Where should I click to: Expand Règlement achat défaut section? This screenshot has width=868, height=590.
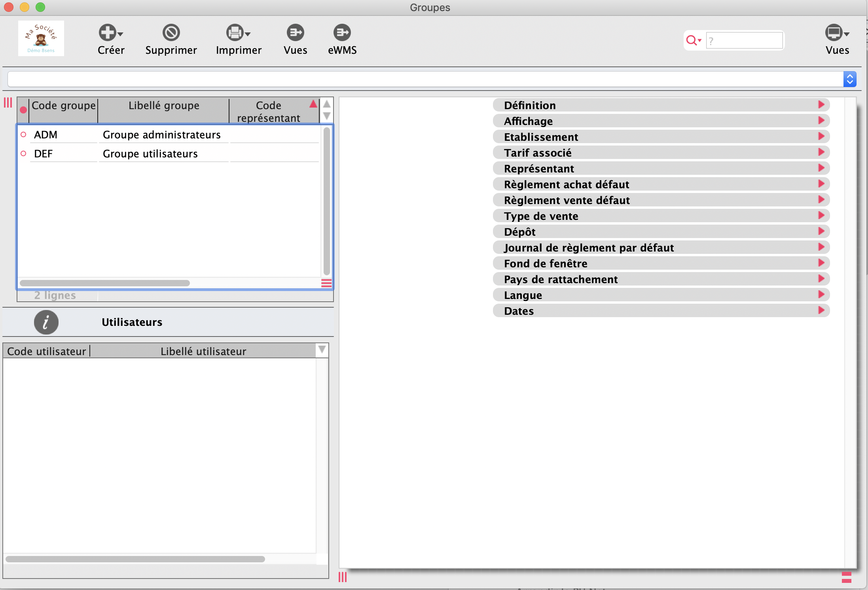click(x=661, y=184)
